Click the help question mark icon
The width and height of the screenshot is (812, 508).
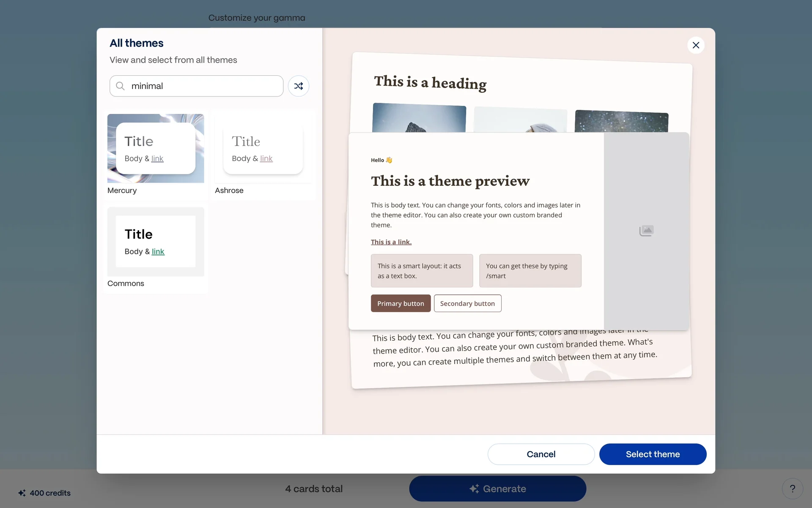coord(792,489)
